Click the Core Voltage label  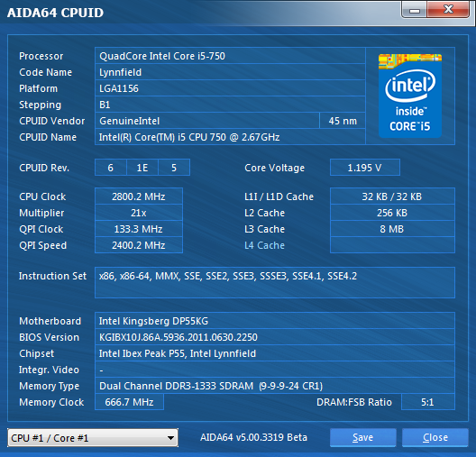[x=274, y=168]
